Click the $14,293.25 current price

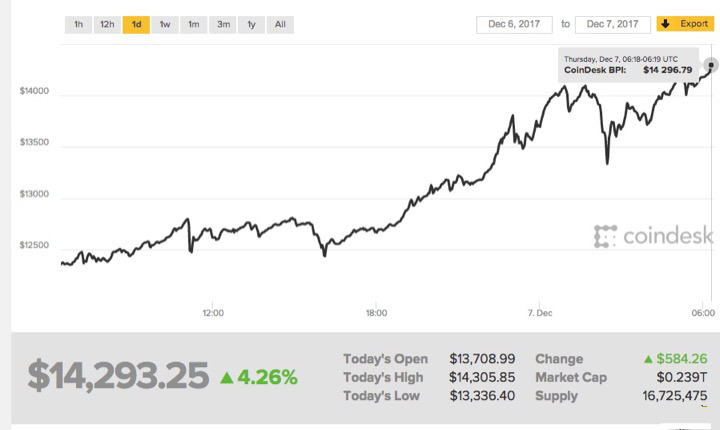point(118,375)
